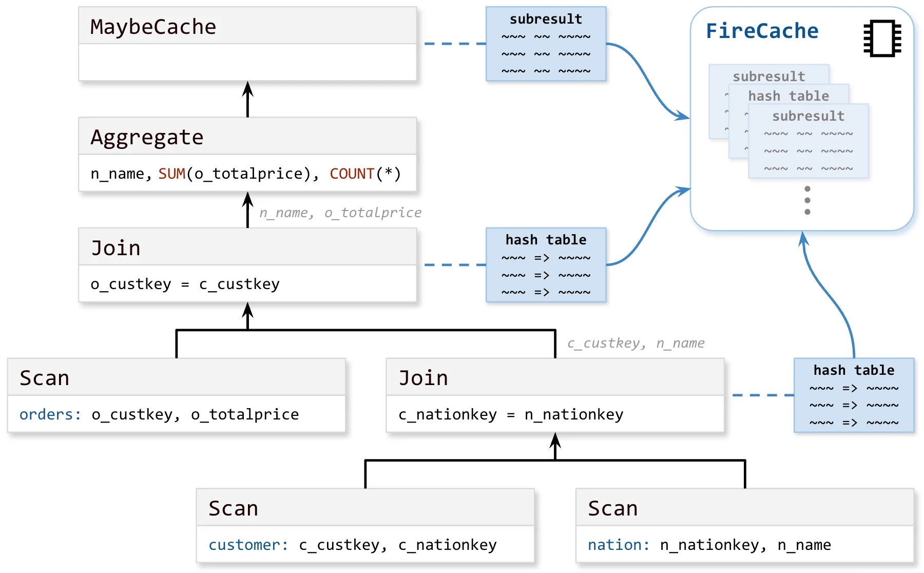
Task: Click the customer: c_custkey, c_nationkey row
Action: [x=365, y=545]
